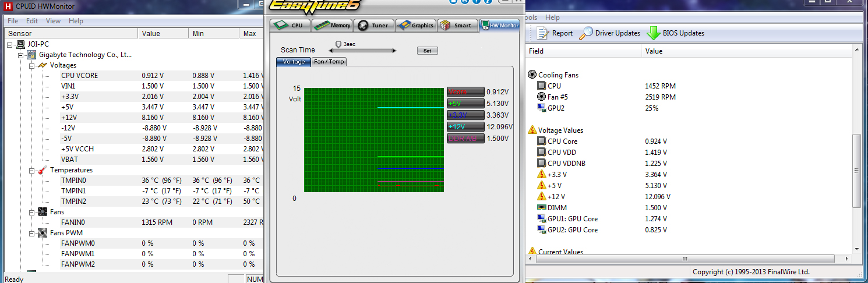Toggle the Vcore graph line button
868x283 pixels.
pos(465,91)
